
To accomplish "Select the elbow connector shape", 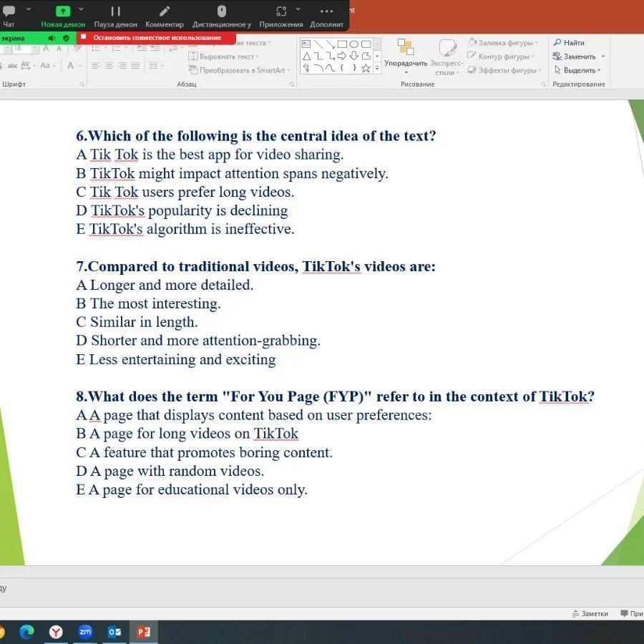I will tap(318, 56).
